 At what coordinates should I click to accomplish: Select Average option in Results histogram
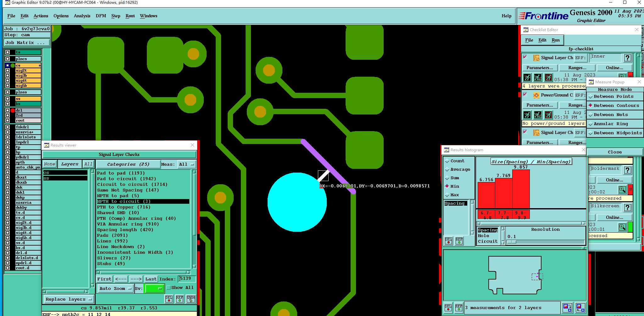coord(458,169)
